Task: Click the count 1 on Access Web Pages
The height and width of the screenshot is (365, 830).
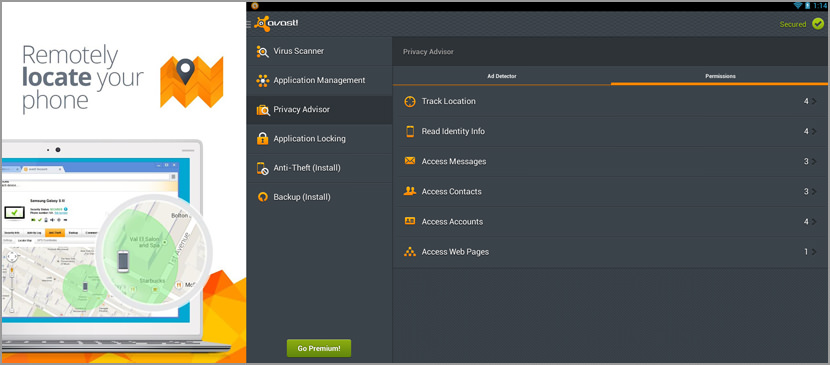Action: click(806, 252)
